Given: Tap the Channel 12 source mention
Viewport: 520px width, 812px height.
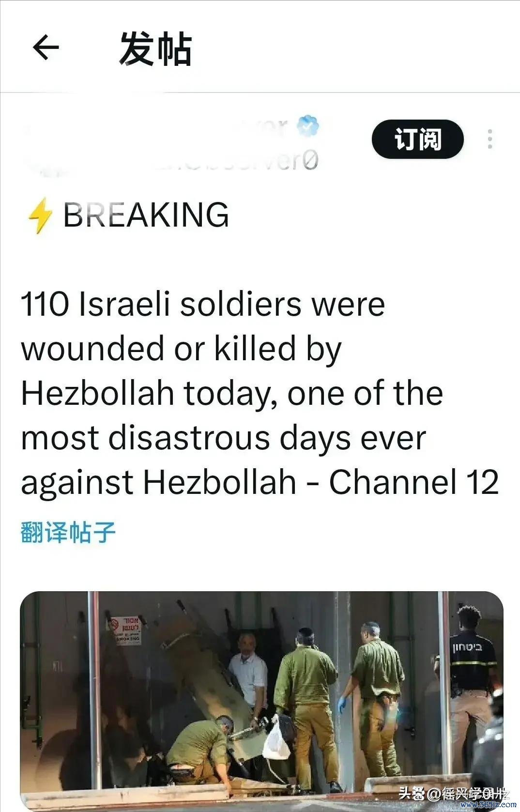Looking at the screenshot, I should click(x=414, y=482).
